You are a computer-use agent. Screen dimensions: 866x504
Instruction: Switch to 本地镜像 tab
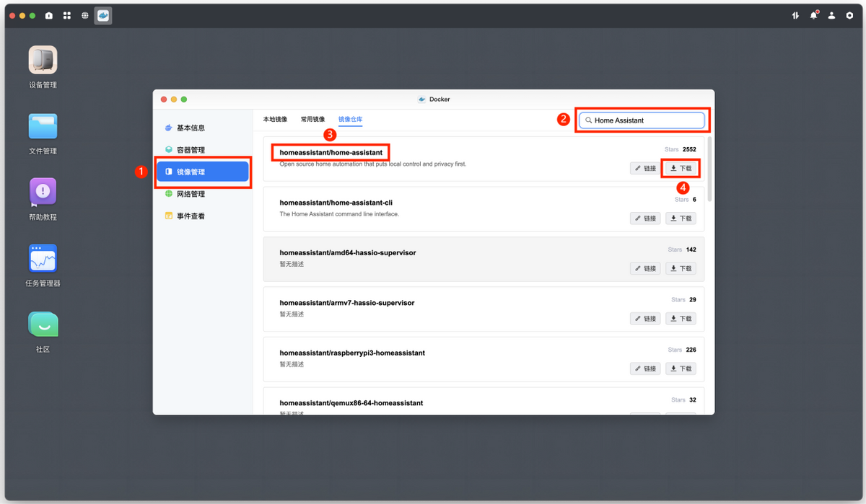pos(275,119)
